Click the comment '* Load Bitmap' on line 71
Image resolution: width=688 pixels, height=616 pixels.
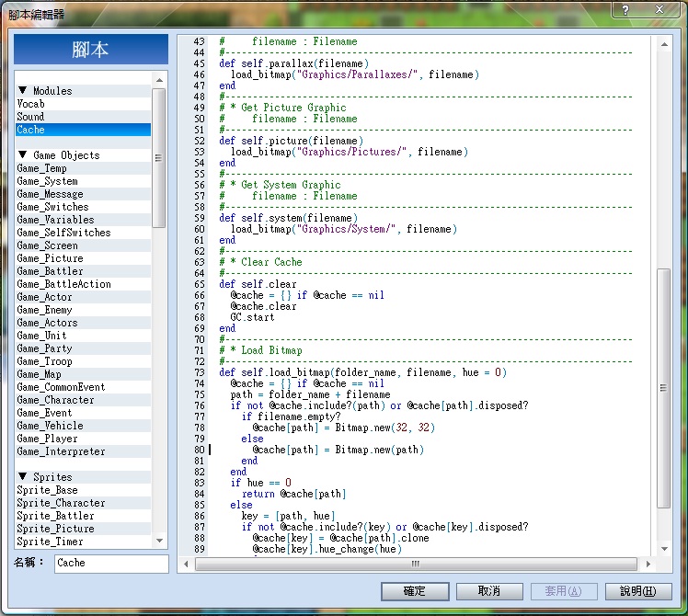pyautogui.click(x=267, y=350)
